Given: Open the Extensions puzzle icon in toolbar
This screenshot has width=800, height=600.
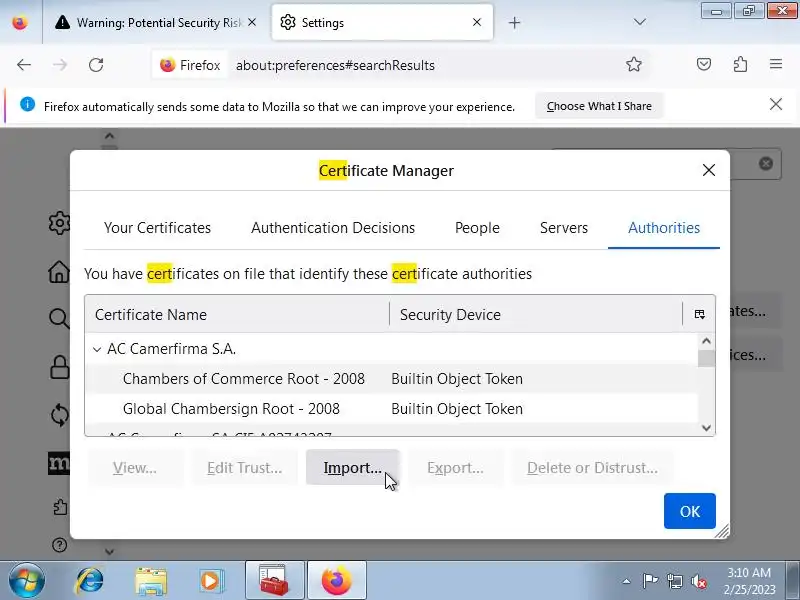Looking at the screenshot, I should click(x=740, y=64).
